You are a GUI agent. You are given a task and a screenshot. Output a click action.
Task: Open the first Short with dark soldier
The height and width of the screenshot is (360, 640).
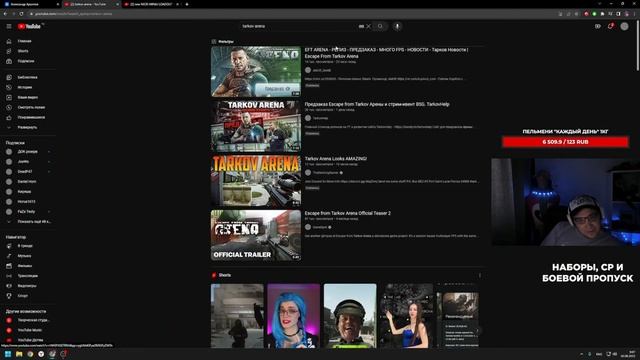[237, 316]
